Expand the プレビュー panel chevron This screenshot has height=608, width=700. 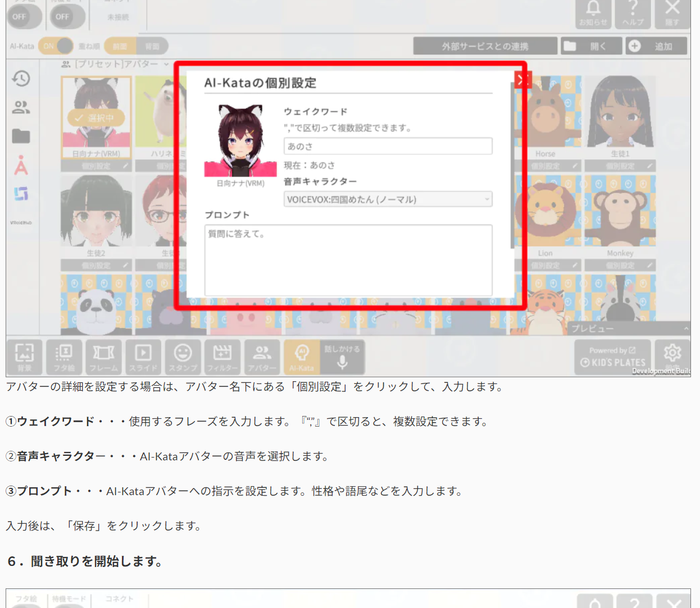tap(687, 328)
